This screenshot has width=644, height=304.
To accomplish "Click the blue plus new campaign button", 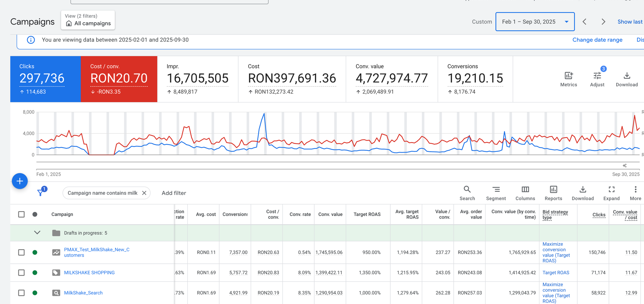I will [20, 181].
